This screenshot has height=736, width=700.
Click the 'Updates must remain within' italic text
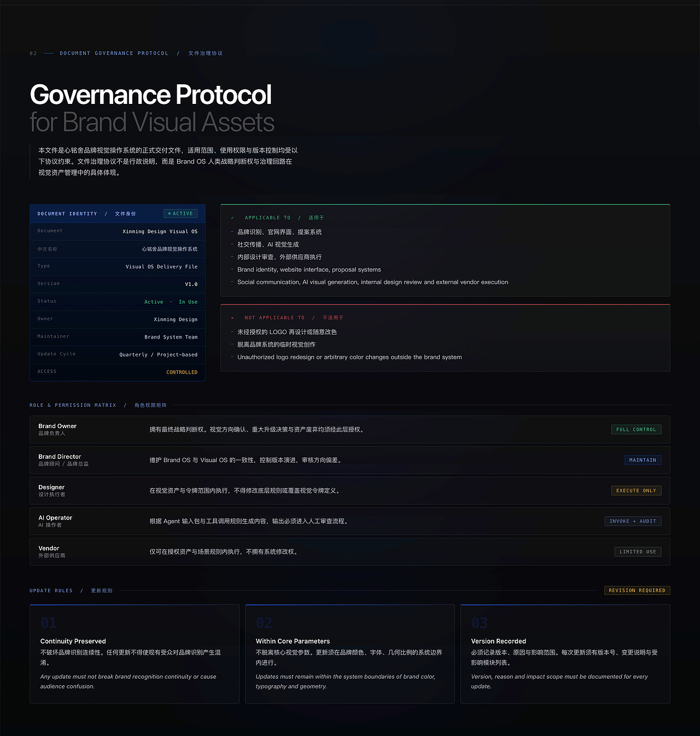point(346,682)
